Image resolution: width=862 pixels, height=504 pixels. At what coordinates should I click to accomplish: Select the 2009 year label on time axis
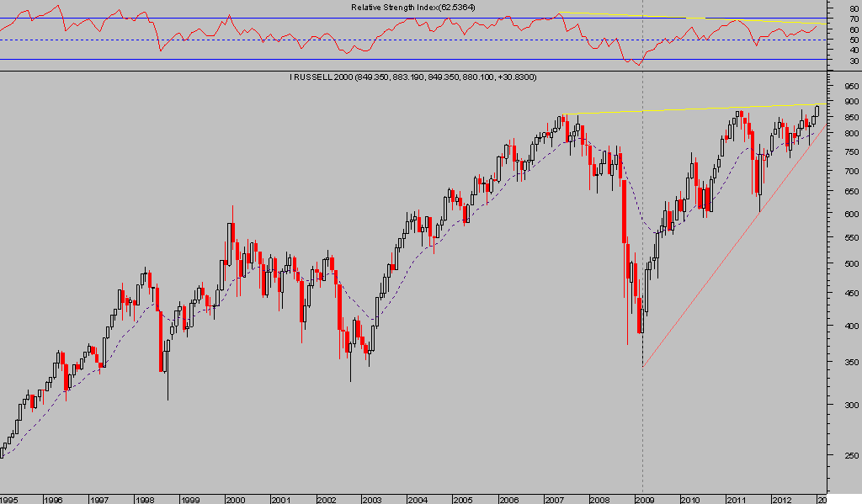click(x=643, y=498)
